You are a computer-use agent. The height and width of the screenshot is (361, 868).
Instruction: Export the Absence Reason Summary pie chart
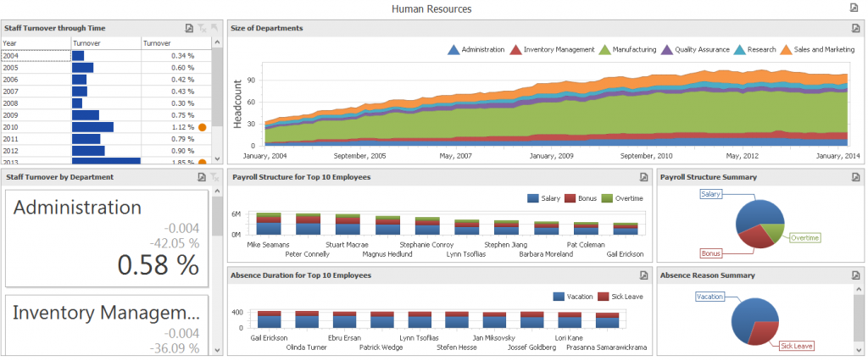(854, 275)
